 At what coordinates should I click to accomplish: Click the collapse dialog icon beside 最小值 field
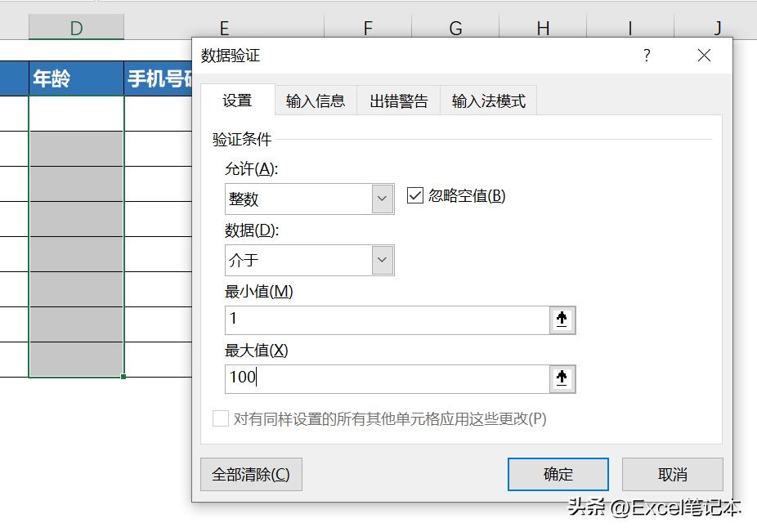pos(562,320)
